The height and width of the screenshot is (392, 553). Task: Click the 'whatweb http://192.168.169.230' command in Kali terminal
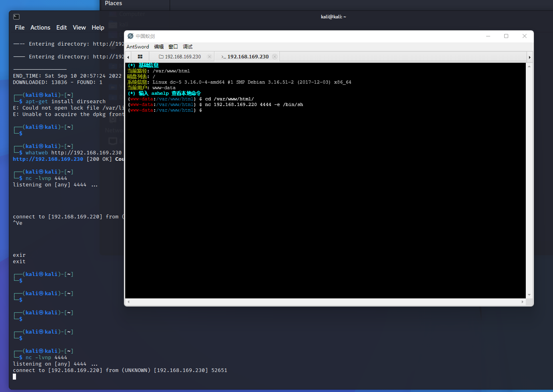pyautogui.click(x=74, y=153)
